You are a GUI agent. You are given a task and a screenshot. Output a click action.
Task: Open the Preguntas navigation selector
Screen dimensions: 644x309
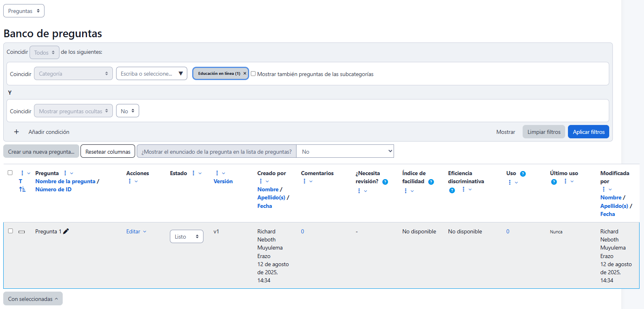pyautogui.click(x=24, y=11)
